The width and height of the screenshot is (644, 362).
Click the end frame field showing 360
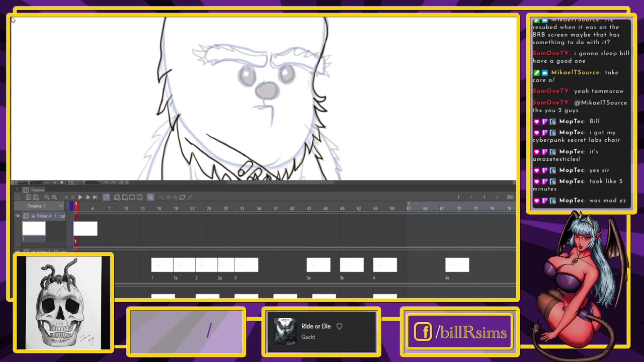click(x=510, y=197)
